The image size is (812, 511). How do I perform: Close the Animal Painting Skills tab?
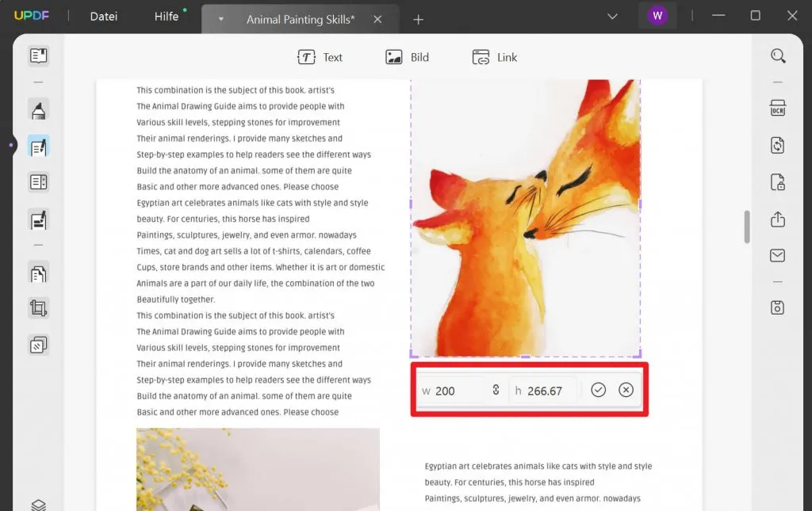click(x=377, y=20)
